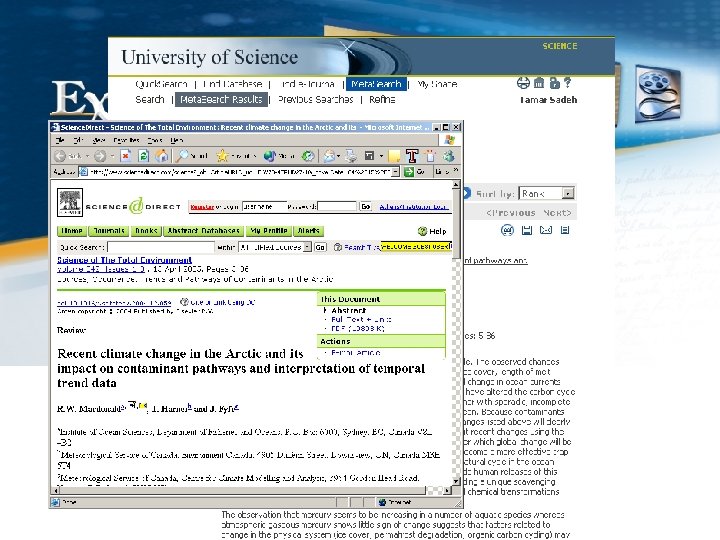720x540 pixels.
Task: Select the MetaSearch tab in University nav
Action: coord(376,84)
